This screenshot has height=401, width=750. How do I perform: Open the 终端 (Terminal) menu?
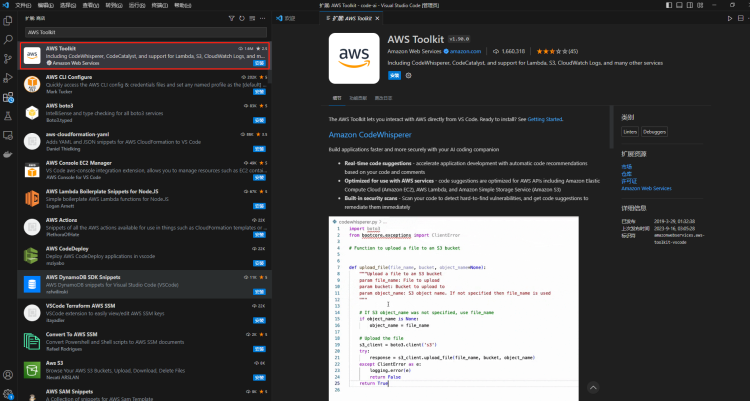tap(159, 5)
